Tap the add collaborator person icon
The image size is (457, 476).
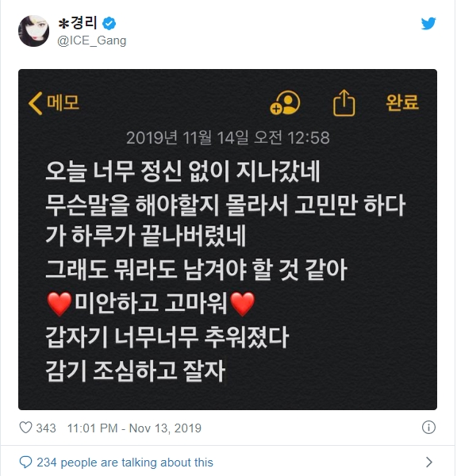tap(285, 102)
